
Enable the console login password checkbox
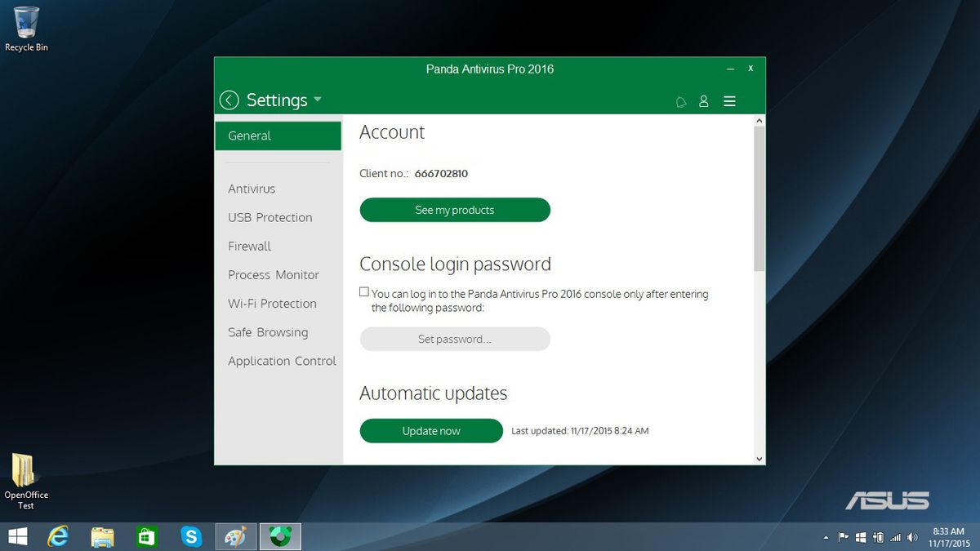click(x=364, y=291)
